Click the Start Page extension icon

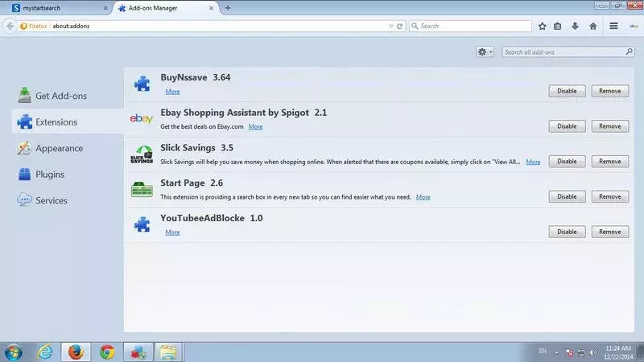click(x=142, y=190)
